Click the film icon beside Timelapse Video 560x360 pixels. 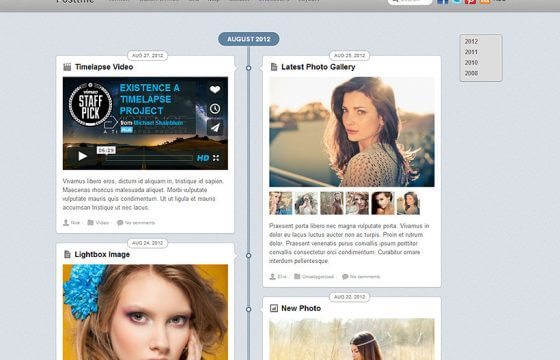point(67,67)
